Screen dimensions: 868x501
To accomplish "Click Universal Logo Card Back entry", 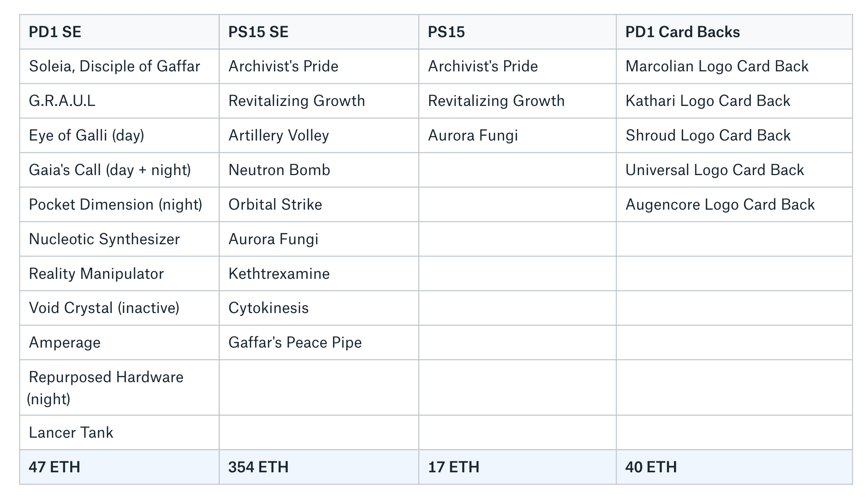I will 734,170.
